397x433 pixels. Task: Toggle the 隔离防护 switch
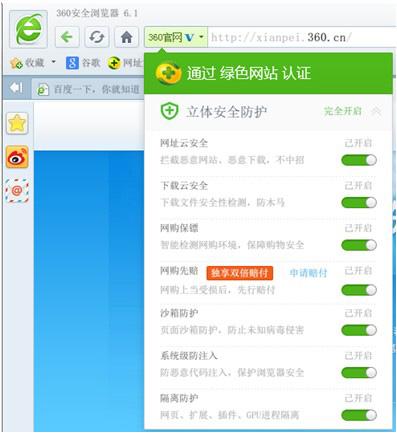359,415
